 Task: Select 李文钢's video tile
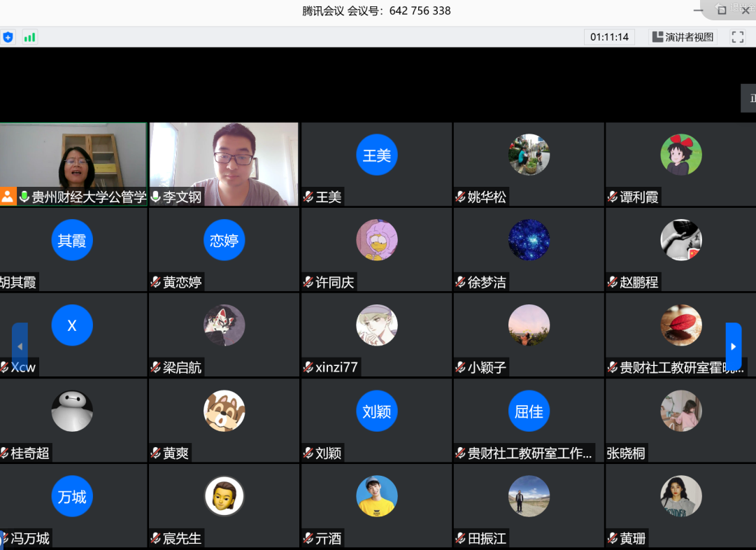pyautogui.click(x=224, y=158)
